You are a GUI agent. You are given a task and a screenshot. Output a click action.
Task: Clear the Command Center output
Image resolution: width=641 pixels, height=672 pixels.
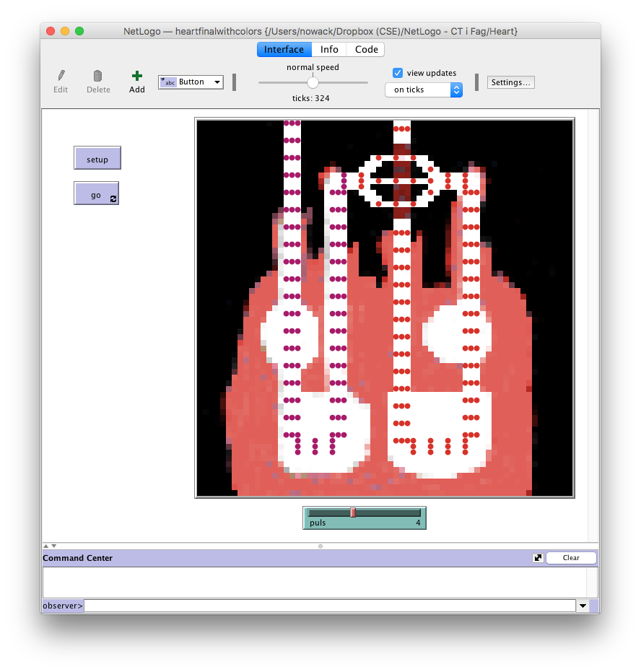click(571, 558)
